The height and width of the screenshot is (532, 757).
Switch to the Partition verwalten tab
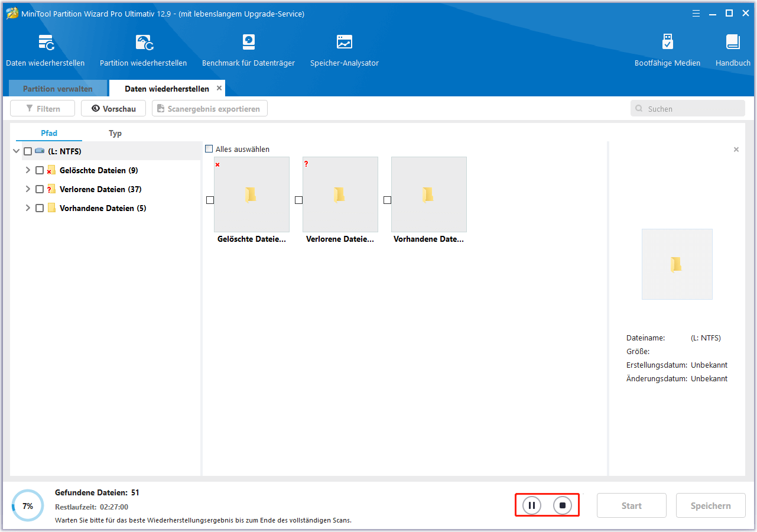pos(58,89)
